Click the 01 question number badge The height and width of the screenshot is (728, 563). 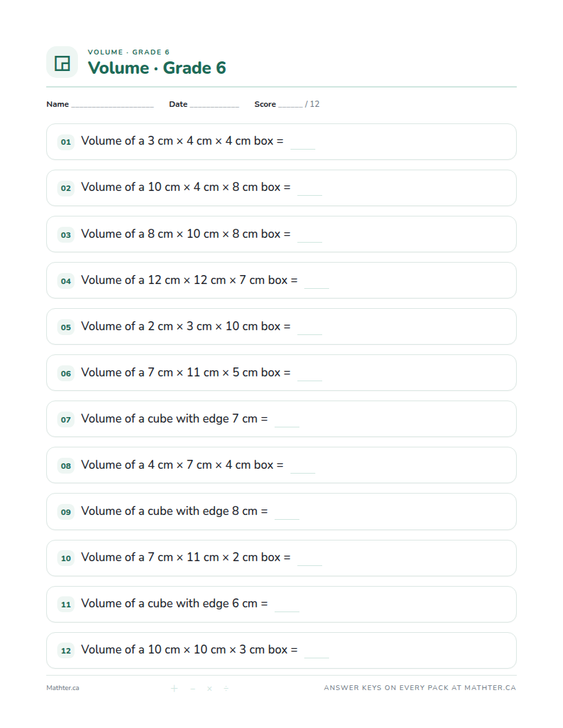66,141
